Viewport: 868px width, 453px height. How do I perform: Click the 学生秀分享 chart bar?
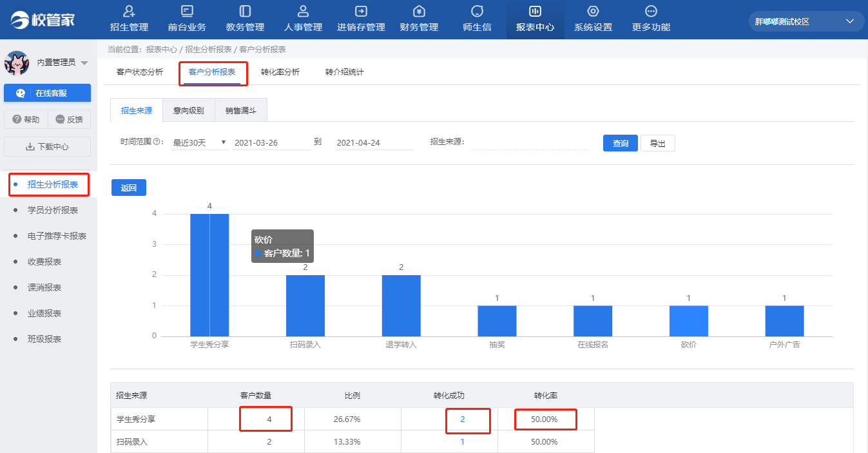[x=209, y=275]
